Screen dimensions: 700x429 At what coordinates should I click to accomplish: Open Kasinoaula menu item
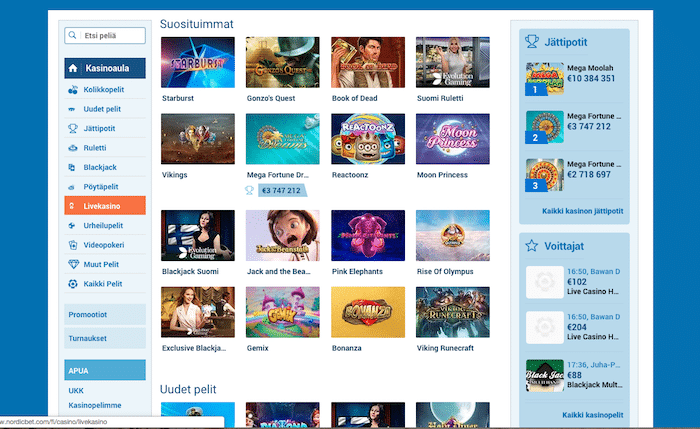click(105, 68)
